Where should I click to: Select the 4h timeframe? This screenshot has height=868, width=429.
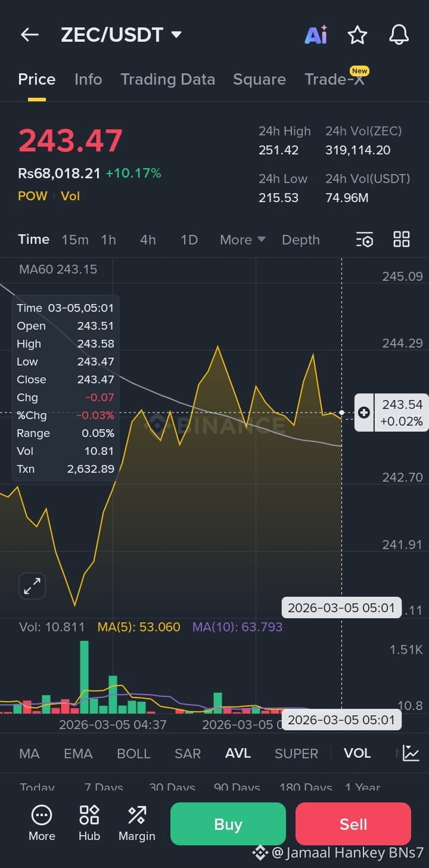tap(148, 240)
